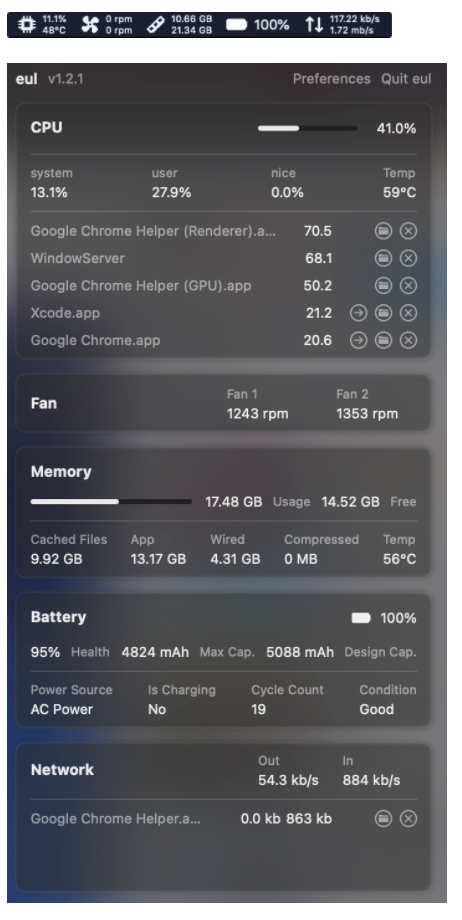Screen dimensions: 462x920
Task: Reveal Chrome Helper (Renderer) in Finder
Action: tap(383, 231)
